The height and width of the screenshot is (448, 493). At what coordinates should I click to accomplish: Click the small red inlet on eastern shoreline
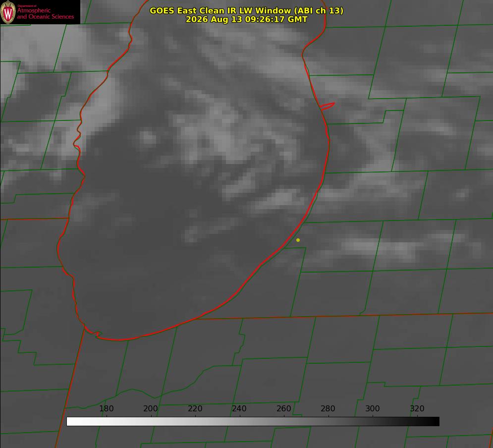(327, 106)
